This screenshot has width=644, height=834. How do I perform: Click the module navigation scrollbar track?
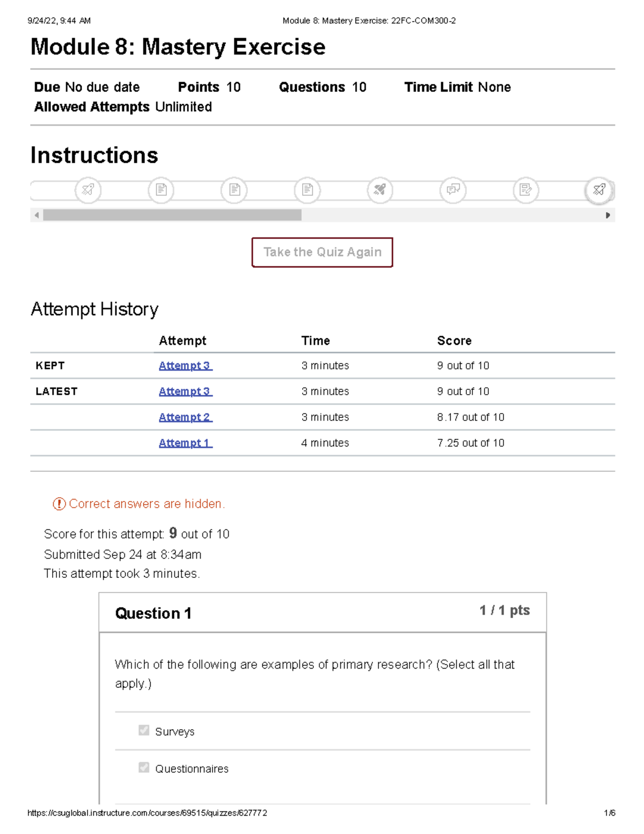(x=172, y=215)
